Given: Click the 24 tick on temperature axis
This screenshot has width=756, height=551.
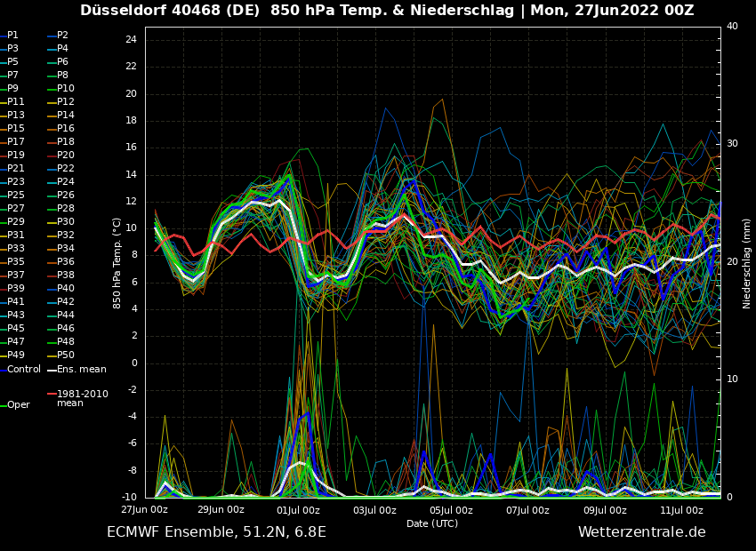Looking at the screenshot, I should point(130,40).
